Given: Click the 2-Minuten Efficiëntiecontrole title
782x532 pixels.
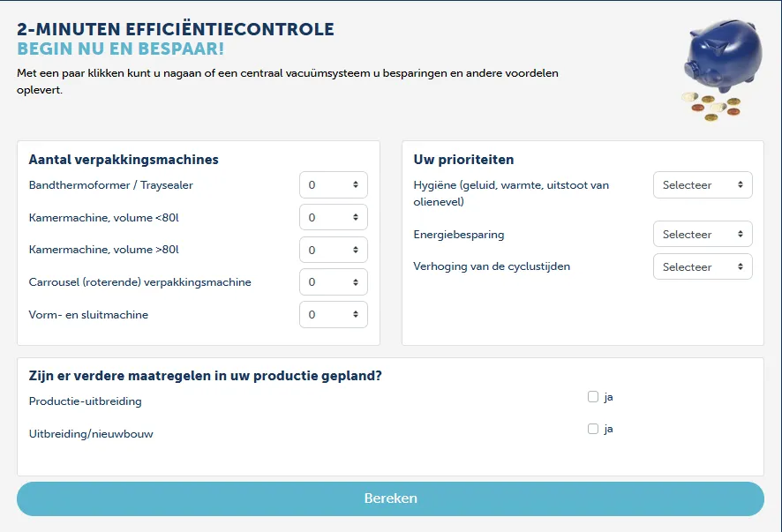Looking at the screenshot, I should [x=176, y=29].
